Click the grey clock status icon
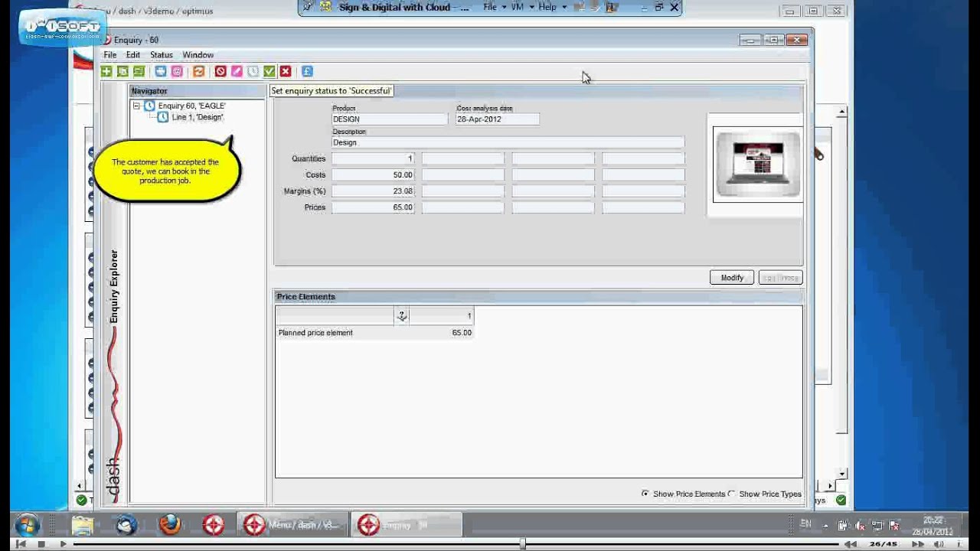Screen dimensions: 980x551 [x=253, y=71]
